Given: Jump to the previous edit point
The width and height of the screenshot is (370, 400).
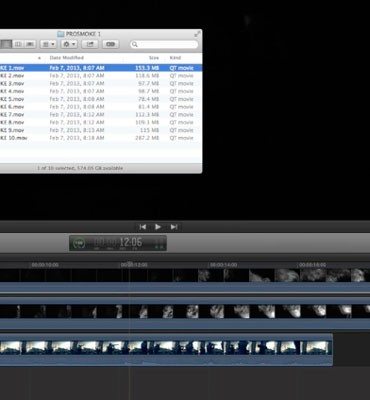Looking at the screenshot, I should point(143,227).
